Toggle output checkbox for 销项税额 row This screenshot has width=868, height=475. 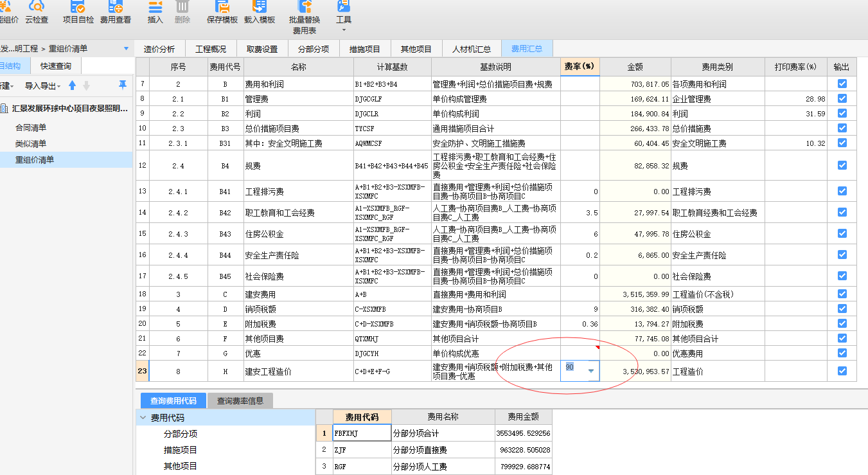(842, 309)
